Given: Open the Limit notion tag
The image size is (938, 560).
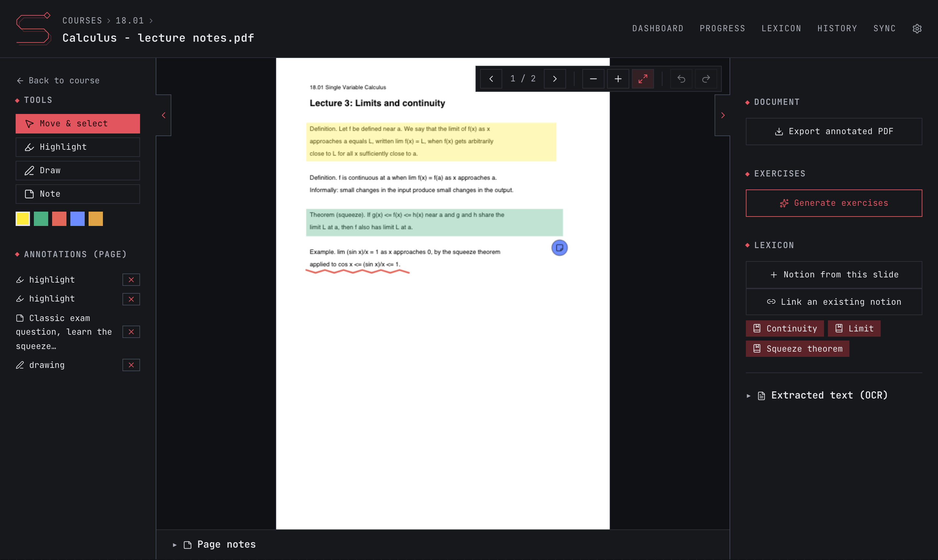Looking at the screenshot, I should click(854, 328).
